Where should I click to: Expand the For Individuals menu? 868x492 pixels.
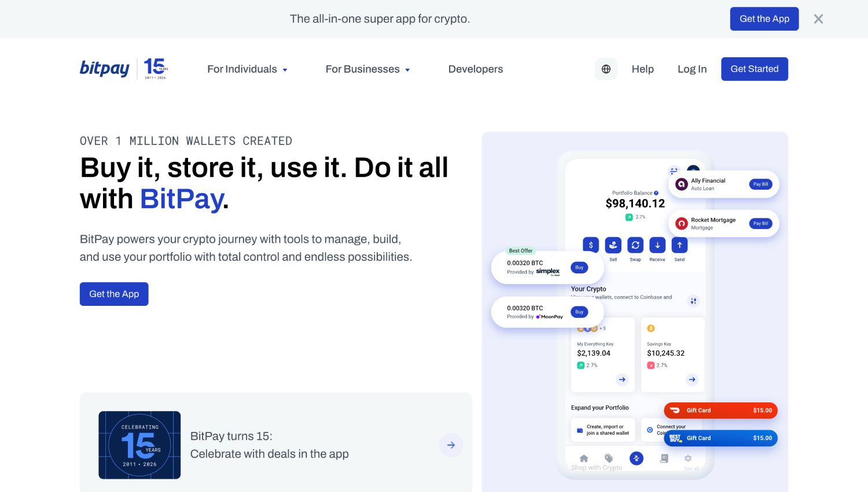point(247,69)
